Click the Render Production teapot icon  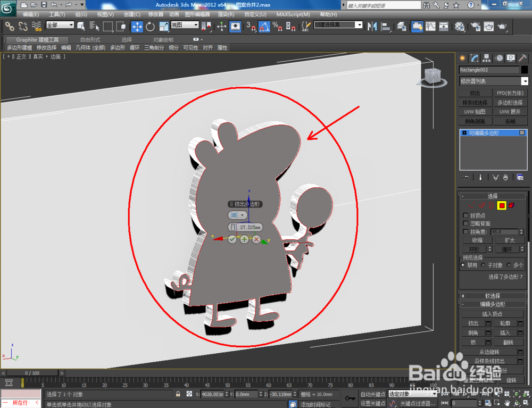502,26
